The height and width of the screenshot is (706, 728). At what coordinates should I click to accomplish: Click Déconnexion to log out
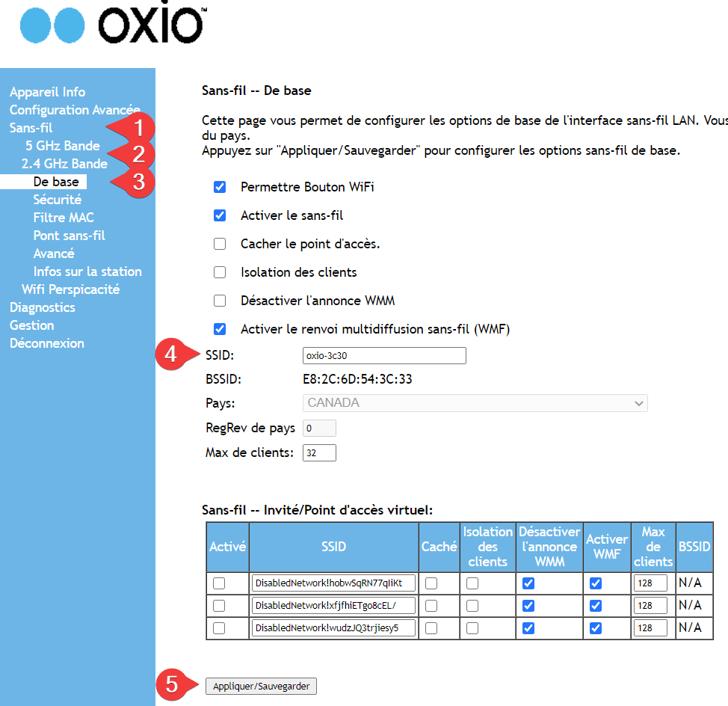coord(46,343)
